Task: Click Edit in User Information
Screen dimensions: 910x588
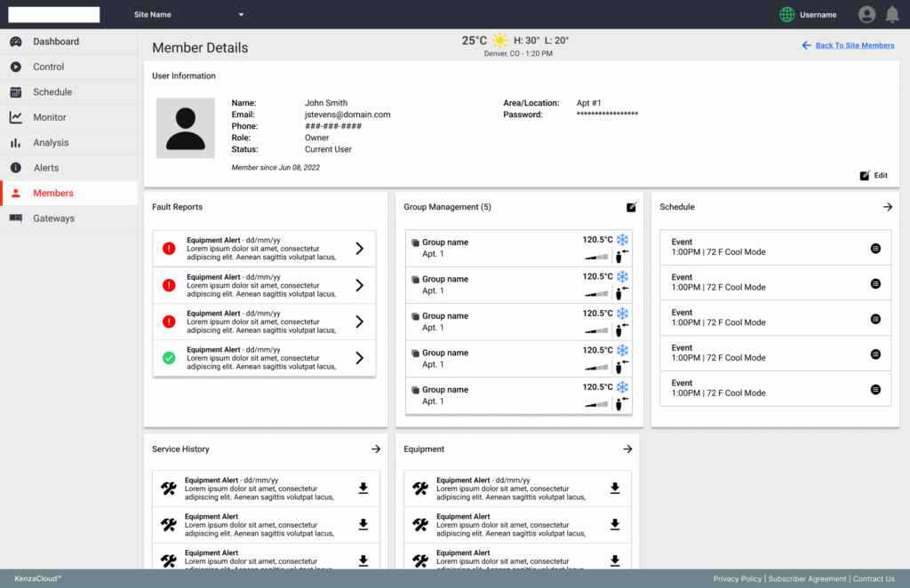Action: [874, 176]
